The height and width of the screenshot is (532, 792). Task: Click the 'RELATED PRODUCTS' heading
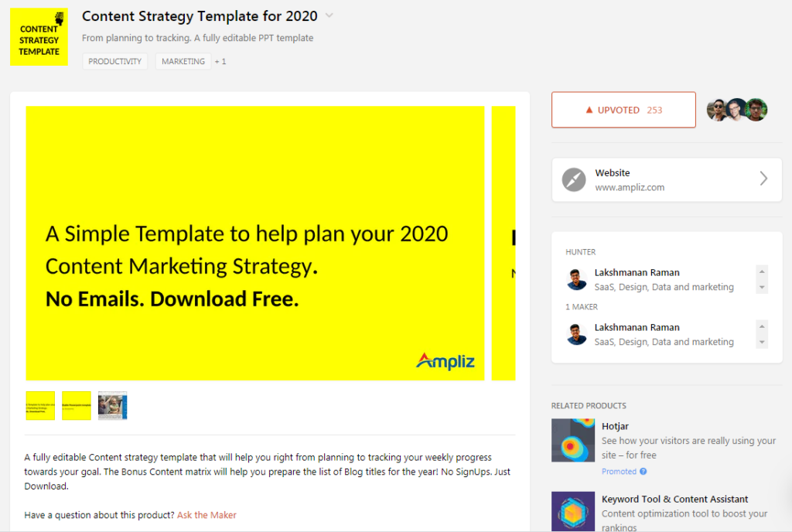[589, 406]
